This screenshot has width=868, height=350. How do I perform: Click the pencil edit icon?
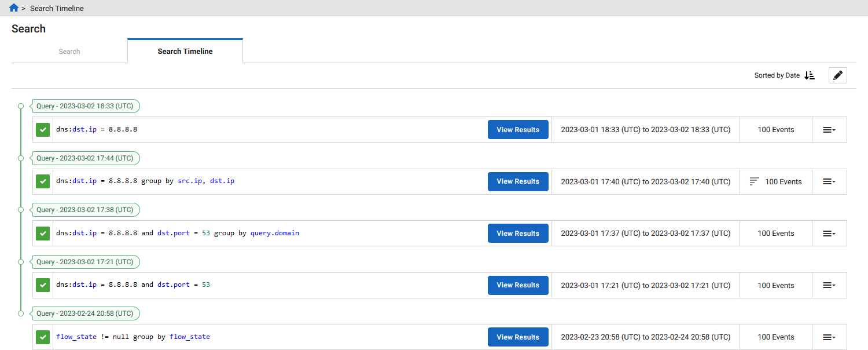tap(837, 75)
